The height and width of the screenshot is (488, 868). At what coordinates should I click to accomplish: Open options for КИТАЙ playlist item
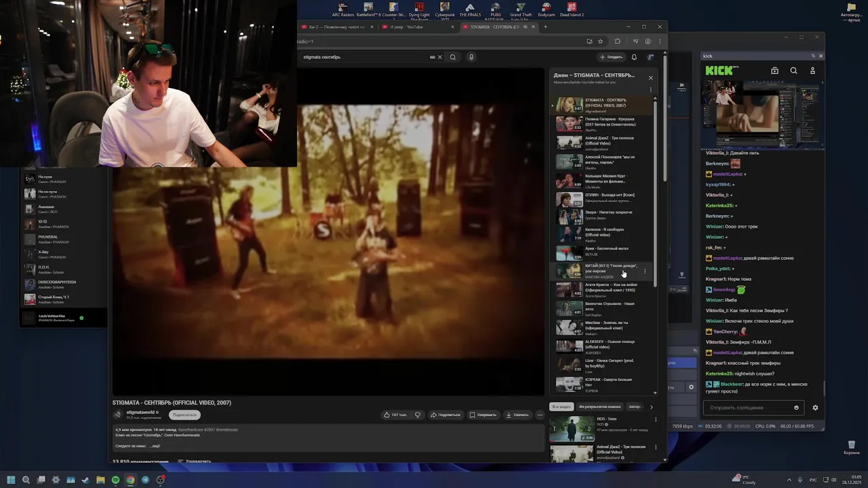(645, 271)
